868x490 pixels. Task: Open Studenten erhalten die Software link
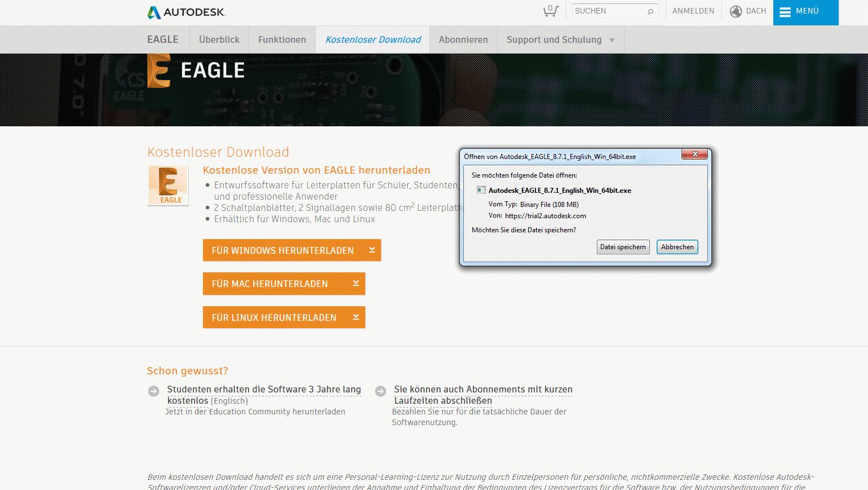click(x=264, y=395)
